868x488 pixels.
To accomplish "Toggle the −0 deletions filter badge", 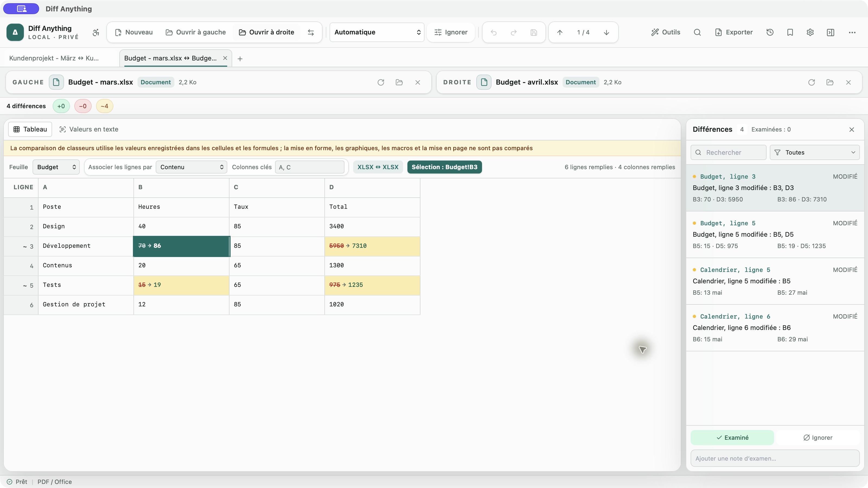I will [x=82, y=106].
